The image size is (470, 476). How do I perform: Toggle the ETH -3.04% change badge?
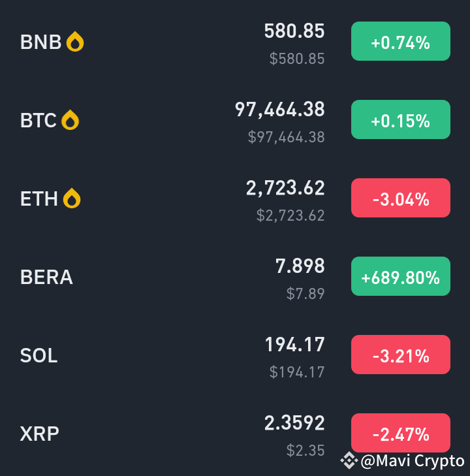click(x=401, y=198)
